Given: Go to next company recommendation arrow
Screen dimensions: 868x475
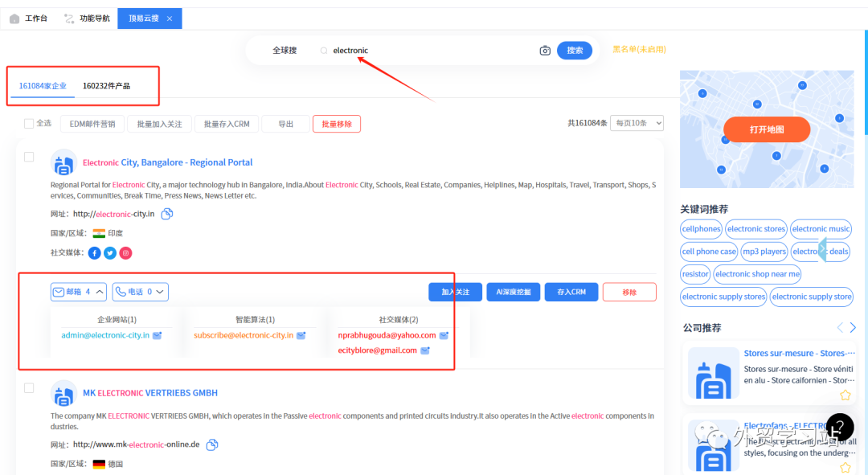Looking at the screenshot, I should click(x=853, y=328).
